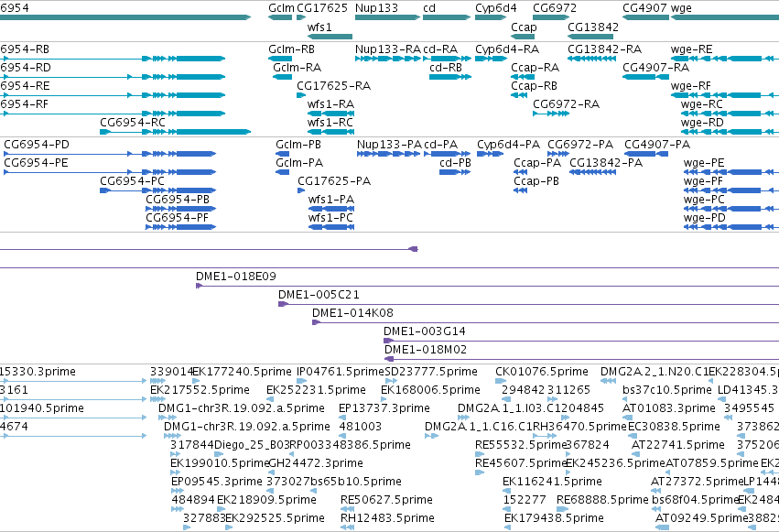Click transcript wge-RD
Screen dimensions: 779x532
[x=702, y=122]
